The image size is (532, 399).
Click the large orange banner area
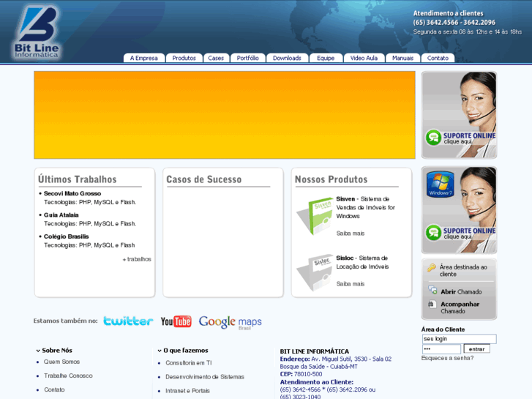tap(224, 115)
